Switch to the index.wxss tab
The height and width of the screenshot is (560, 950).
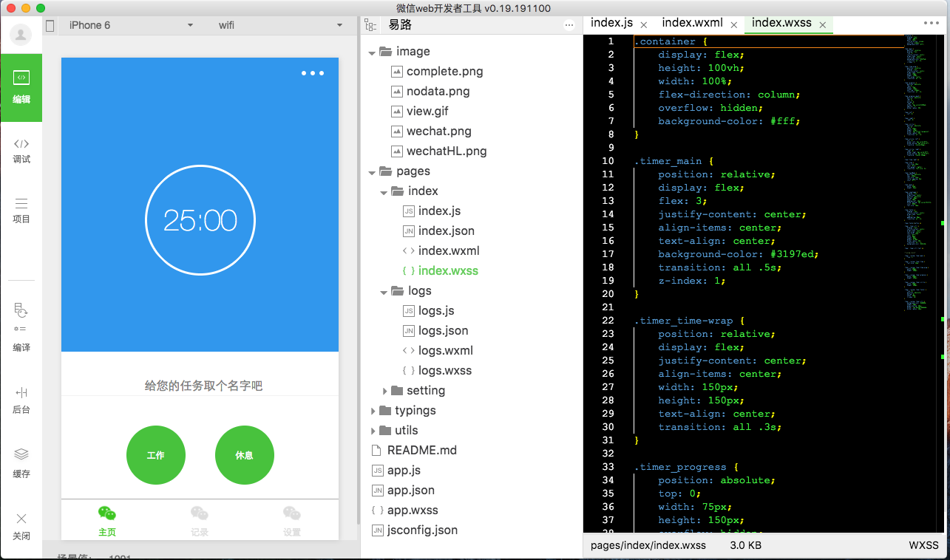(781, 23)
